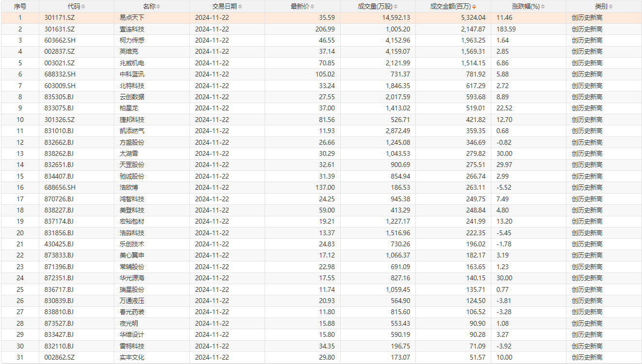The image size is (642, 364).
Task: Open stock code 301171.SZ
Action: tap(60, 18)
